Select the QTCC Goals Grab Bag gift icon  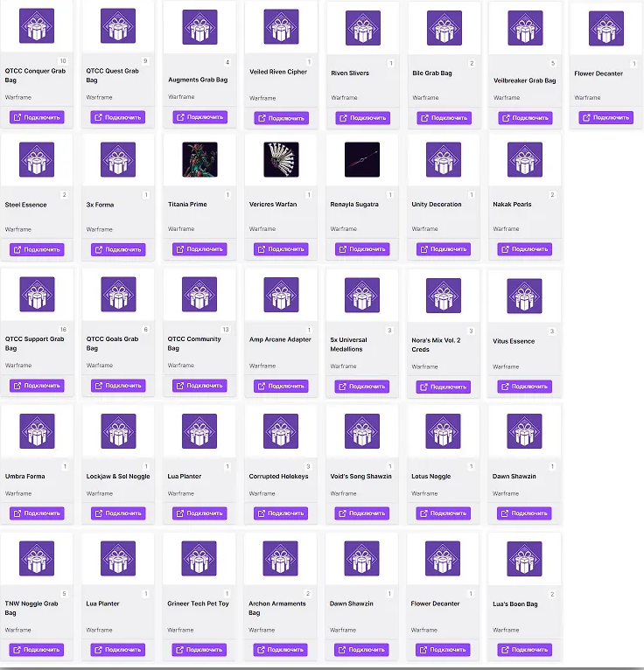(118, 295)
